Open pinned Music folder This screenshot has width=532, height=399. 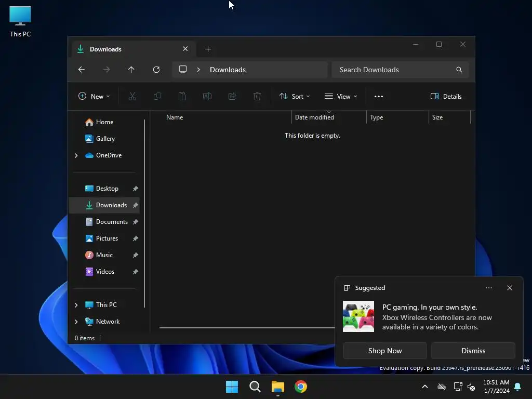click(104, 255)
